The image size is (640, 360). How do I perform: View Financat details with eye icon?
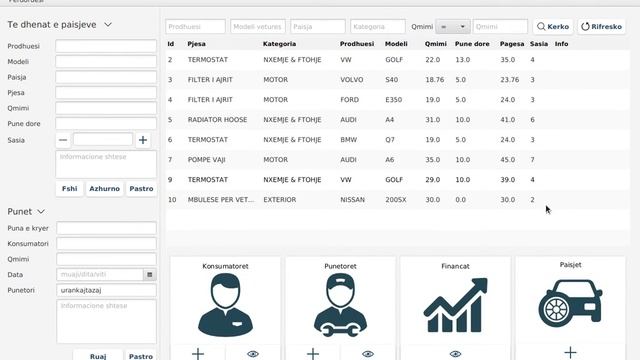[x=456, y=353]
